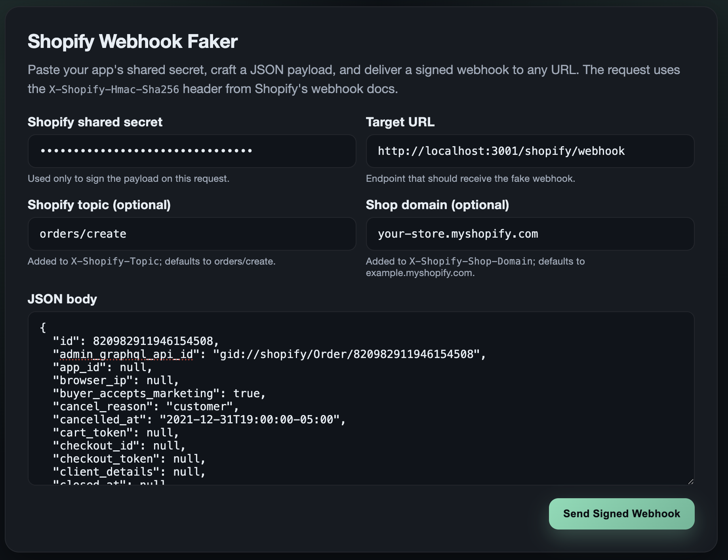
Task: Place cursor on the "id" line in JSON body
Action: 135,341
